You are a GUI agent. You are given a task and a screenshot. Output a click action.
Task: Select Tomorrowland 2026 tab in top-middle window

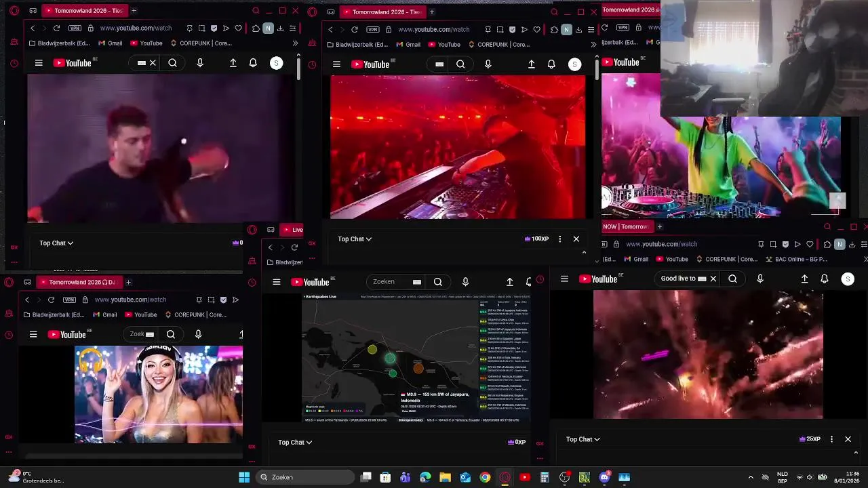[x=384, y=12]
